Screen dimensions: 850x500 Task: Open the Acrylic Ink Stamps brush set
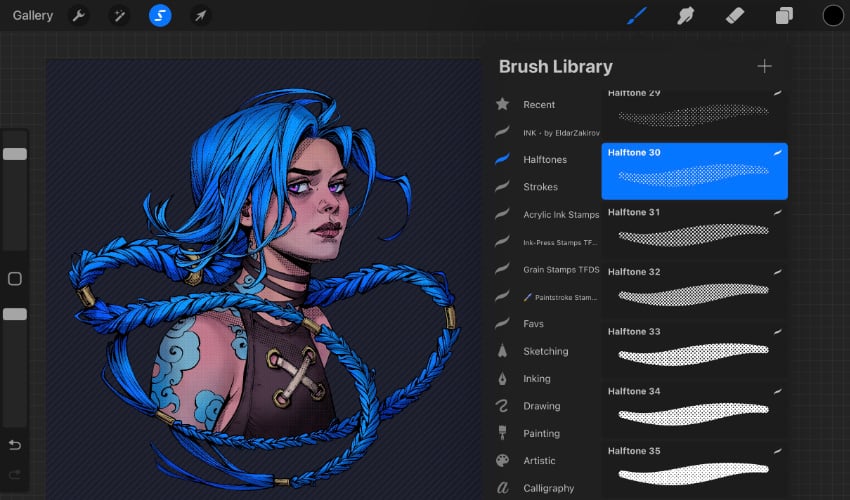tap(547, 215)
